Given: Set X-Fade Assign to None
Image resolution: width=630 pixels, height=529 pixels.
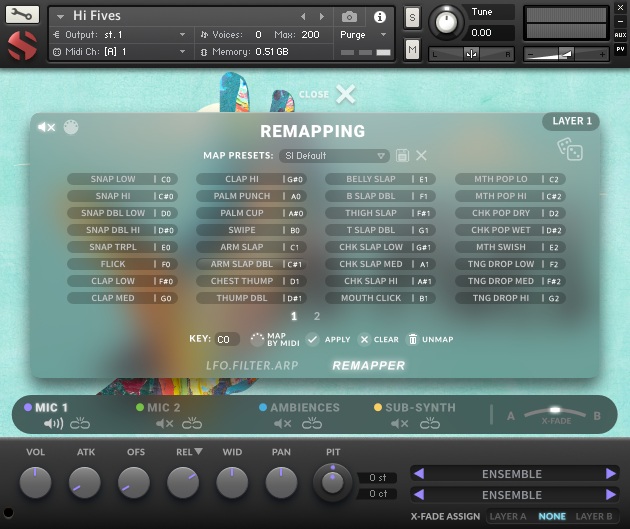Looking at the screenshot, I should pyautogui.click(x=552, y=516).
